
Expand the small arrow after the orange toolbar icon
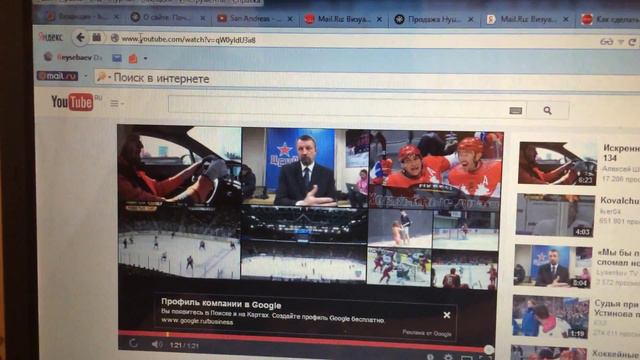click(x=145, y=59)
